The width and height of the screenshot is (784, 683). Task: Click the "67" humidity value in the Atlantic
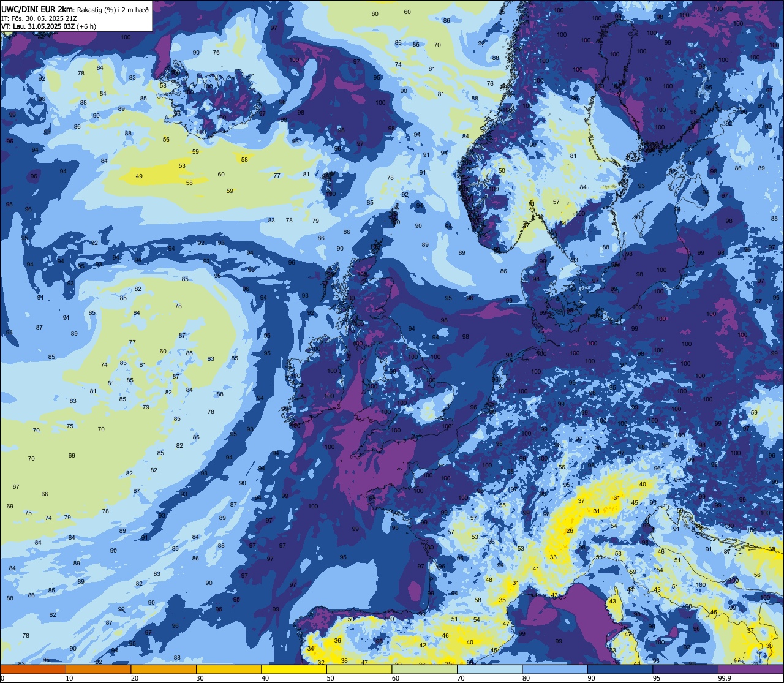pos(16,487)
